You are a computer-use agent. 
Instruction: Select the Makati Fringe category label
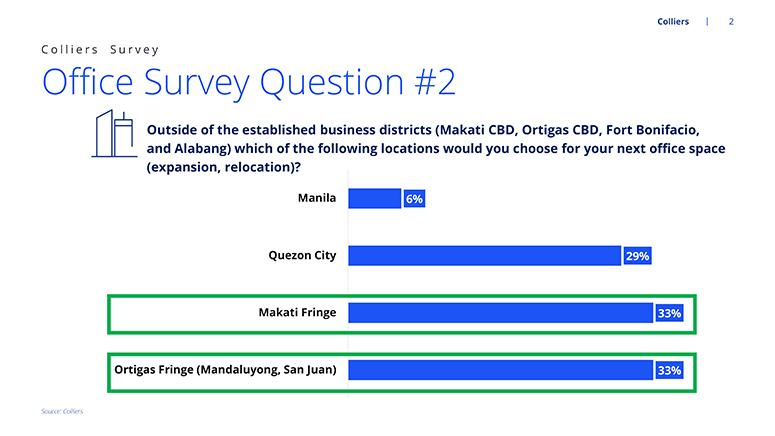[x=298, y=312]
